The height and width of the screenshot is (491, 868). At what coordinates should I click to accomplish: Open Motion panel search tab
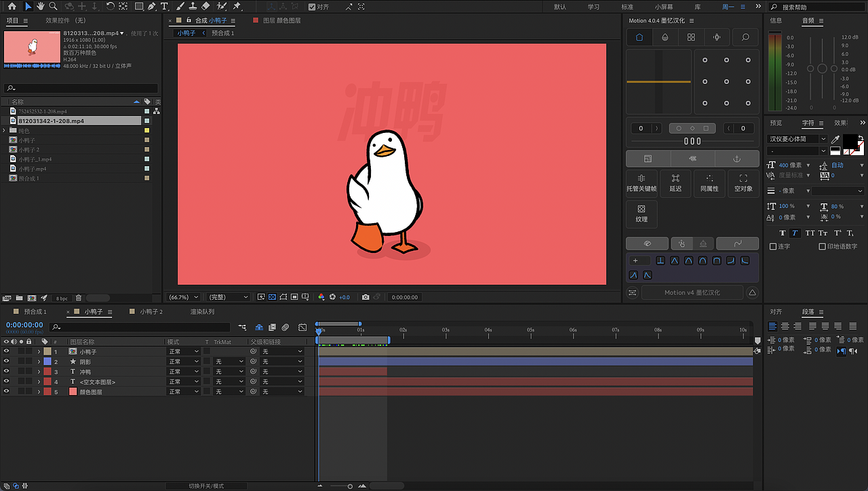[x=745, y=37]
